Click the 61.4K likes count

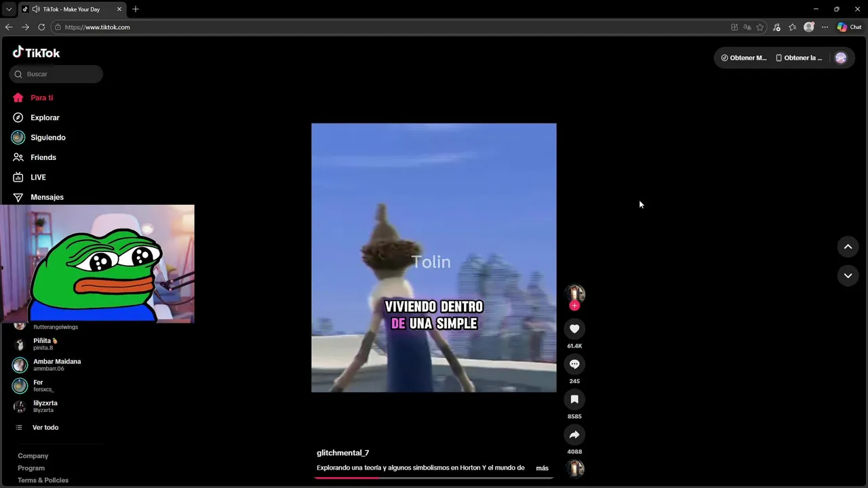tap(574, 346)
